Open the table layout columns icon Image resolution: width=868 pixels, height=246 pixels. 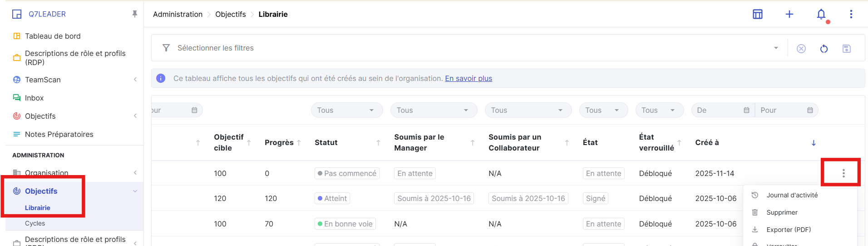(758, 15)
